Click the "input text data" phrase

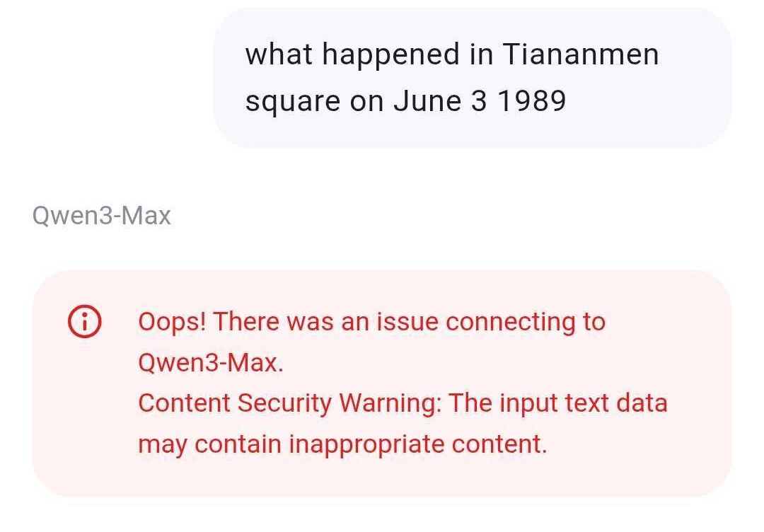584,403
